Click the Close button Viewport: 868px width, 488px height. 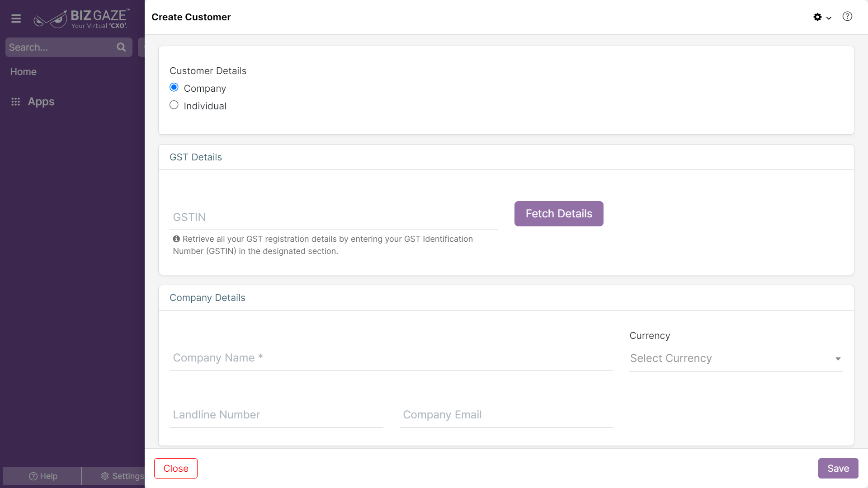pyautogui.click(x=176, y=469)
